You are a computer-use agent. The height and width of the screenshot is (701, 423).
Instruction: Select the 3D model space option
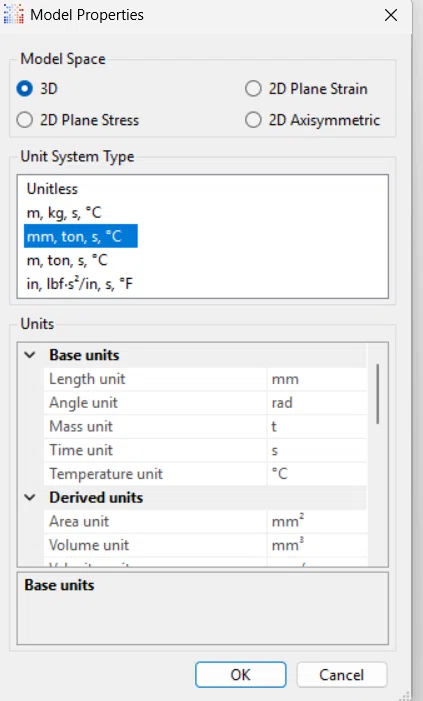pyautogui.click(x=37, y=89)
